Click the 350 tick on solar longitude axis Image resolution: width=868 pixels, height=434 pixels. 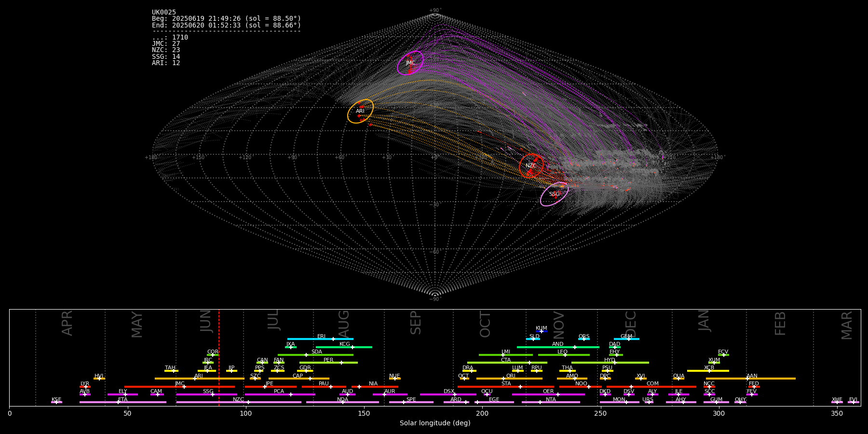tap(837, 414)
